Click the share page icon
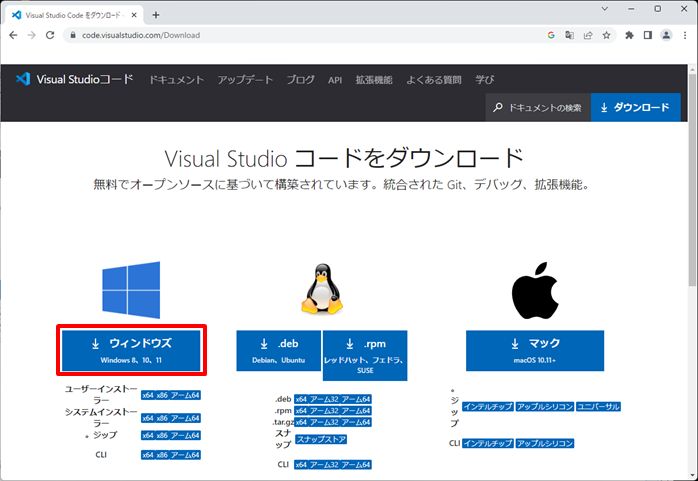Viewport: 698px width, 481px height. pyautogui.click(x=588, y=35)
